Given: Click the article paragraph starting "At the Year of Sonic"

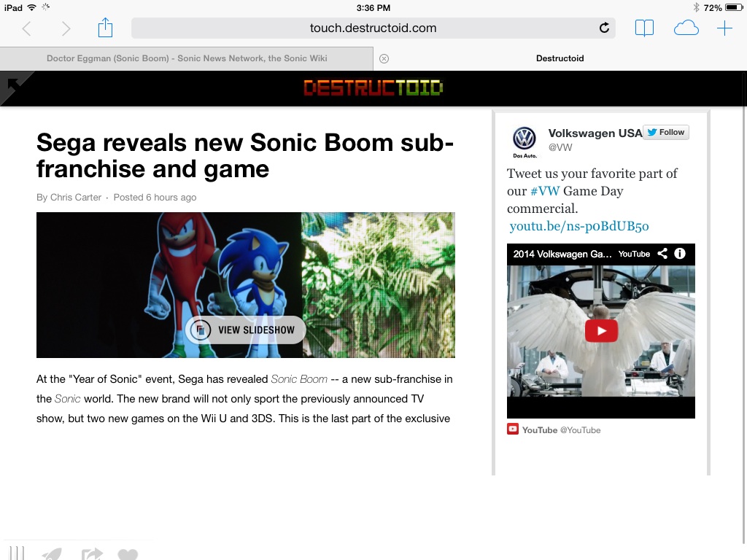Looking at the screenshot, I should pyautogui.click(x=244, y=399).
